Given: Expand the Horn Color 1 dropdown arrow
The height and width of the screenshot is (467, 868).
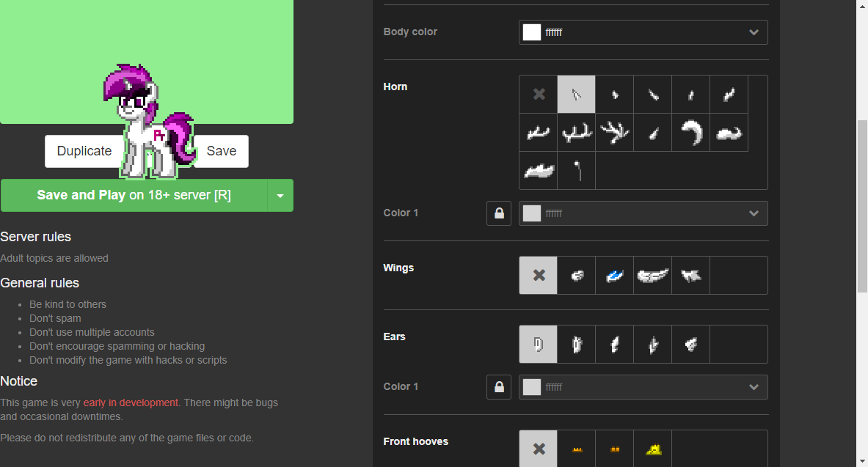Looking at the screenshot, I should (754, 213).
